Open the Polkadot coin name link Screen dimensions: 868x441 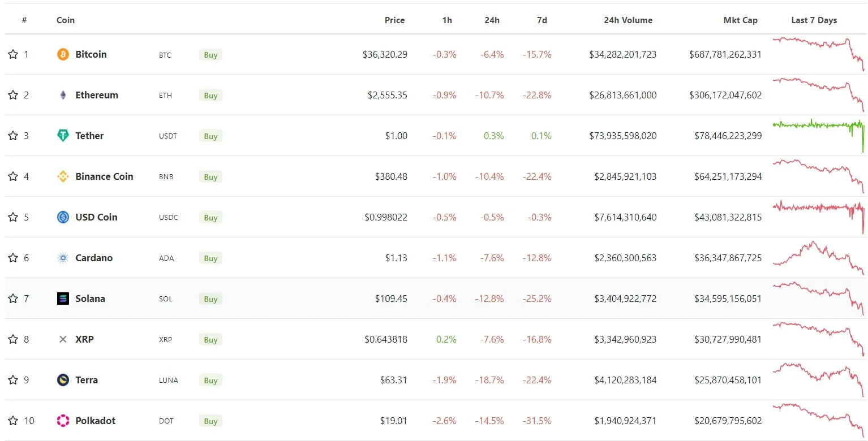click(95, 421)
